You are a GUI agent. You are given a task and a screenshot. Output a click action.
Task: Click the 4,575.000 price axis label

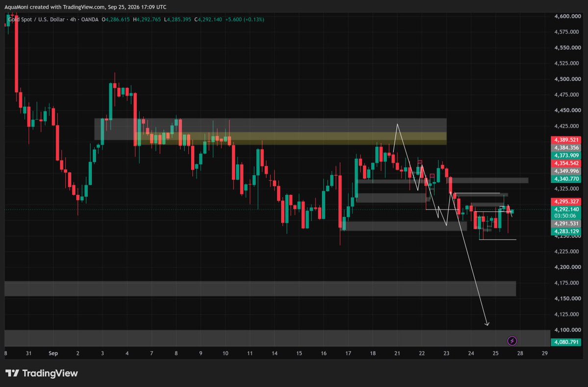click(x=567, y=32)
